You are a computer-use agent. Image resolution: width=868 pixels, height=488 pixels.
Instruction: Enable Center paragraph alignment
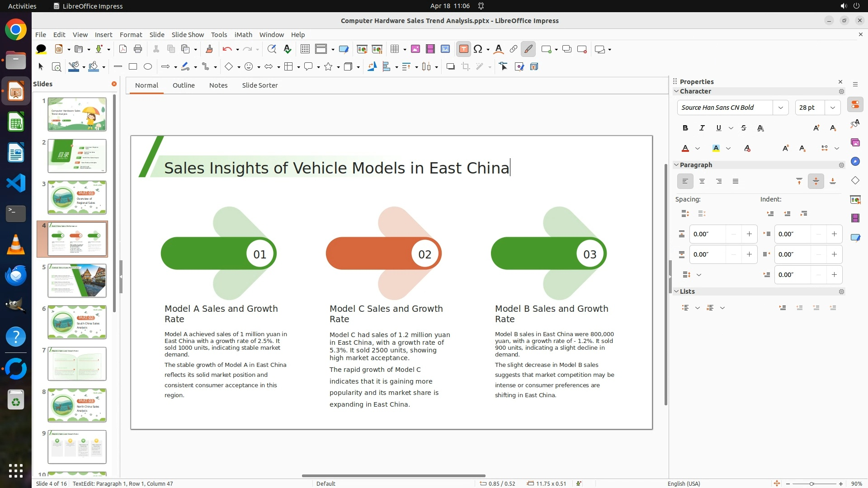[x=702, y=182]
